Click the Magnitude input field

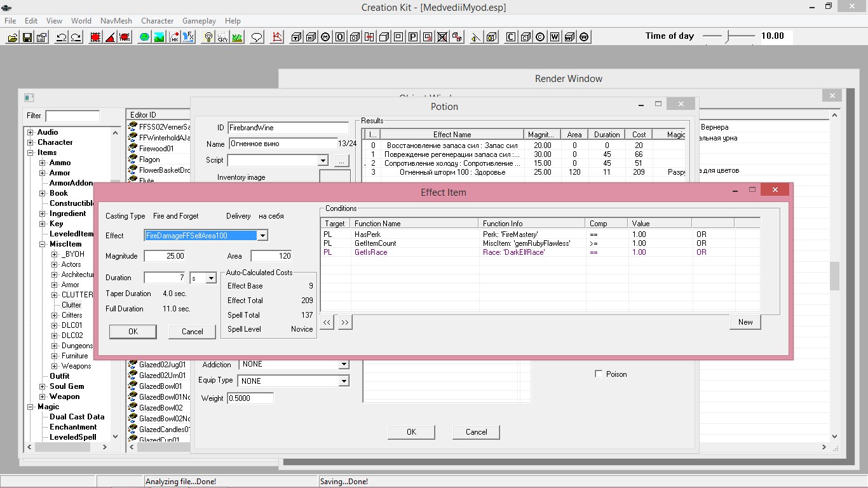tap(164, 256)
